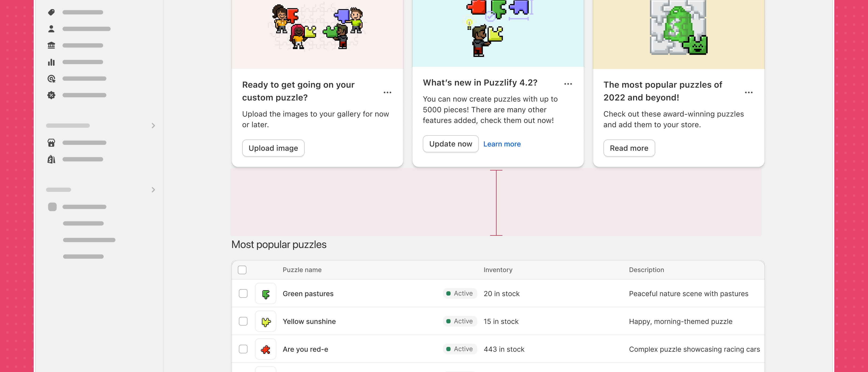Click the Green pastures puzzle name
The image size is (868, 372).
[x=308, y=293]
